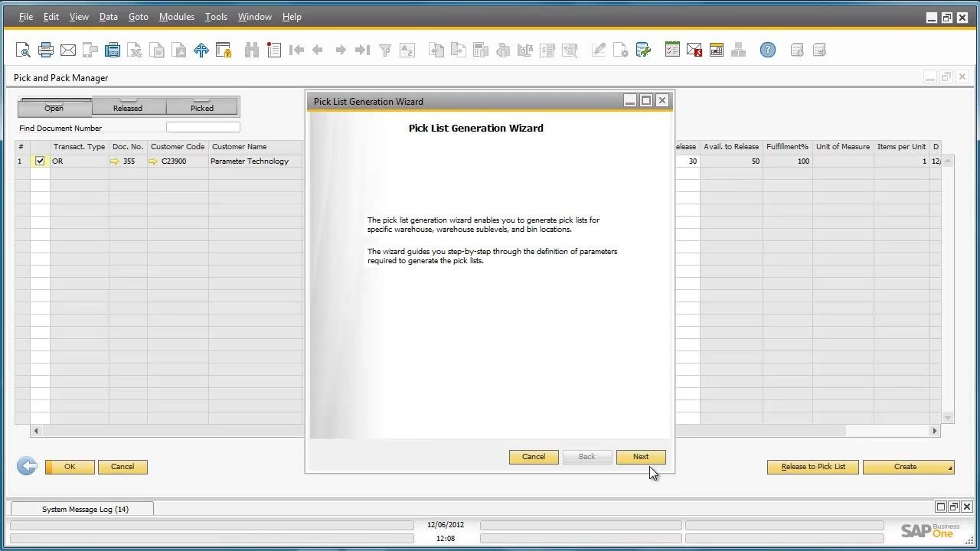
Task: Open the Window menu
Action: [x=255, y=17]
